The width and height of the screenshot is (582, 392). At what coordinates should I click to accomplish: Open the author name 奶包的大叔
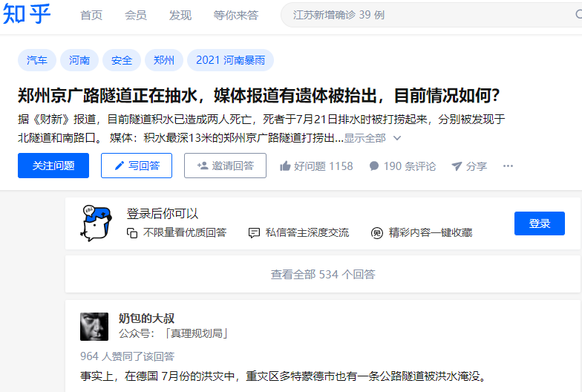(x=146, y=318)
